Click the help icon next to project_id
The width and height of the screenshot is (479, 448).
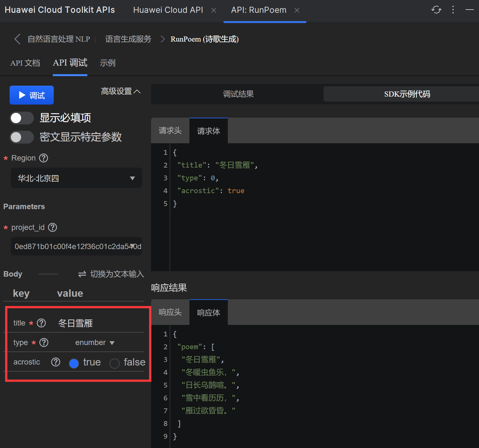click(52, 227)
